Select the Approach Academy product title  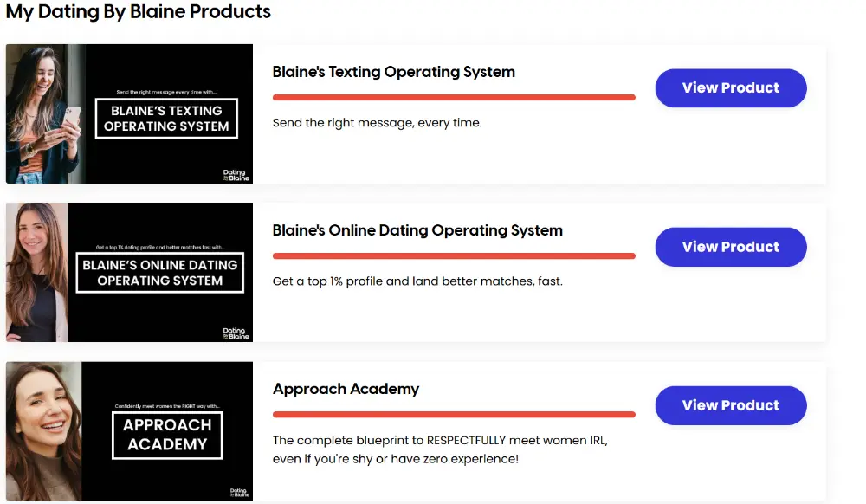tap(346, 389)
